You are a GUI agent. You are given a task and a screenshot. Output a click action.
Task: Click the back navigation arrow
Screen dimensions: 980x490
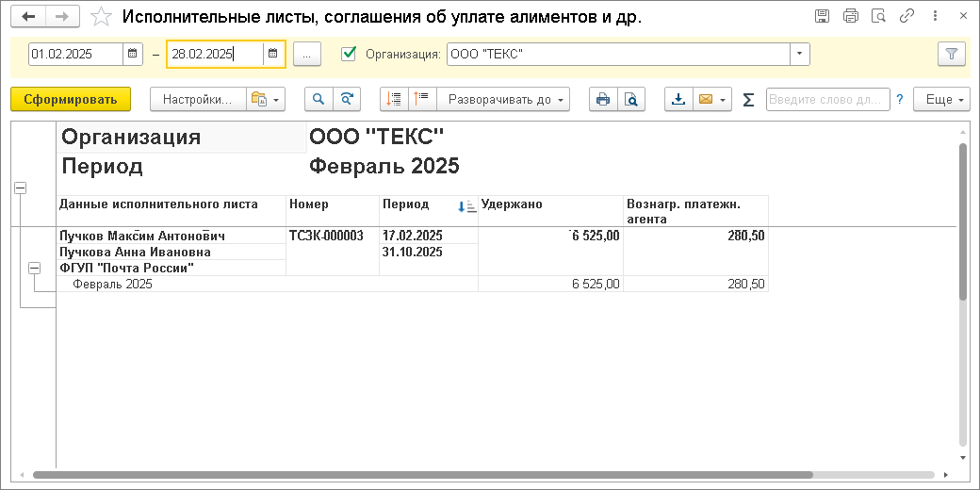[x=29, y=17]
